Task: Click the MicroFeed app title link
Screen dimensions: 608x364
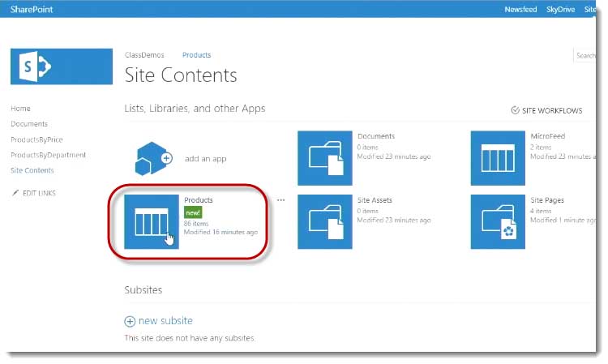Action: click(x=547, y=136)
